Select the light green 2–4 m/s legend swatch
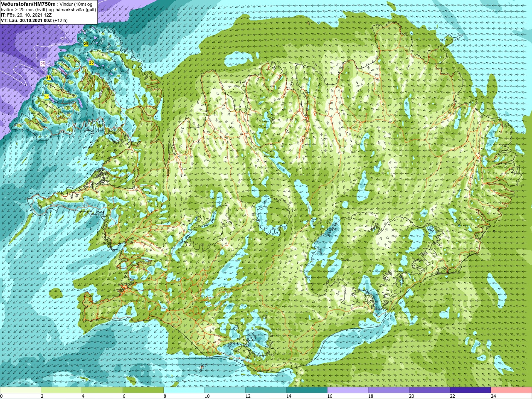 [61, 390]
